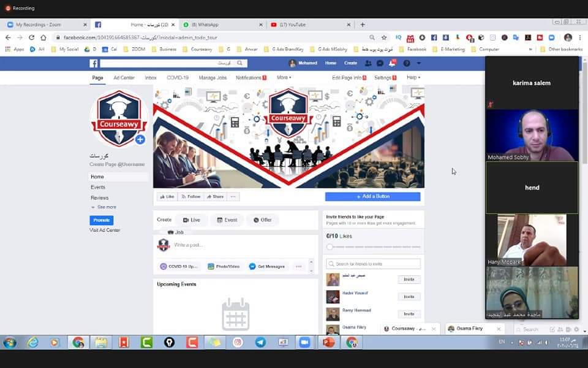Click the Like button under the cover photo
This screenshot has height=368, width=588.
click(x=167, y=197)
